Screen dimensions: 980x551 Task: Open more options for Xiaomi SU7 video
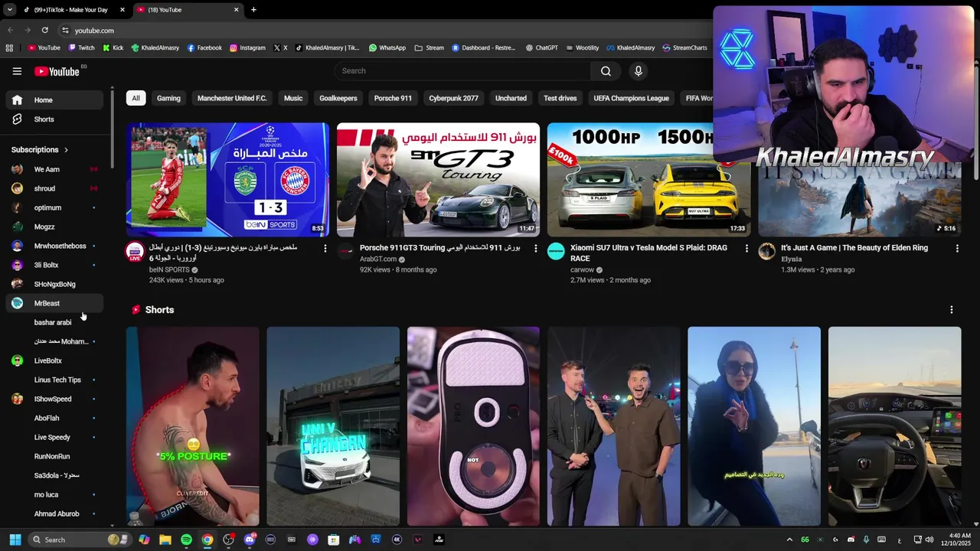click(746, 249)
